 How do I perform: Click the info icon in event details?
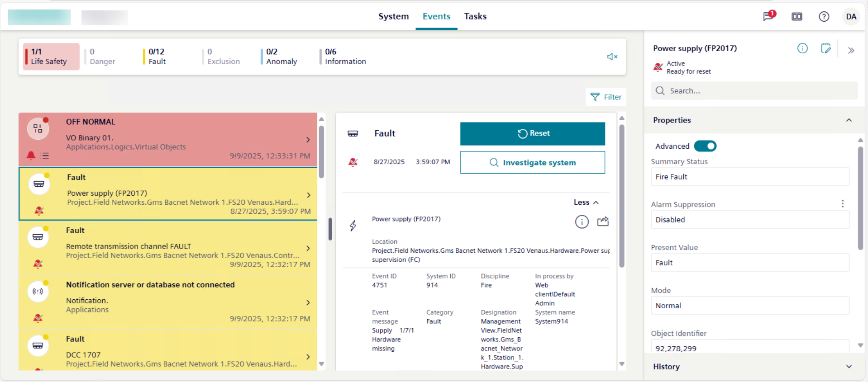(582, 222)
